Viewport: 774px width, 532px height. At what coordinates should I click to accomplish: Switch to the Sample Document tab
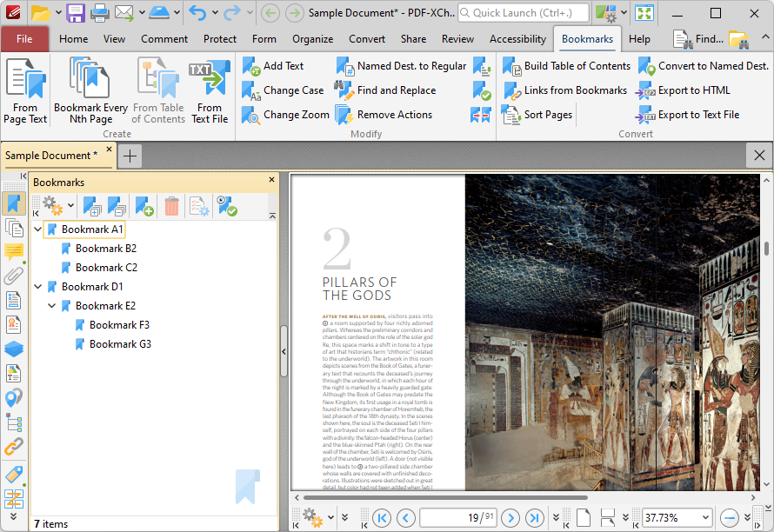coord(51,156)
